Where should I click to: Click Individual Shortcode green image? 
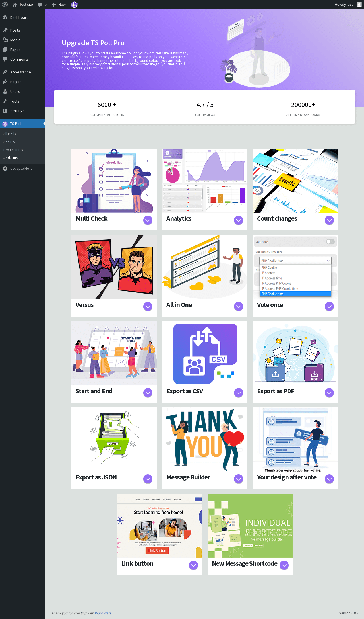tap(250, 526)
